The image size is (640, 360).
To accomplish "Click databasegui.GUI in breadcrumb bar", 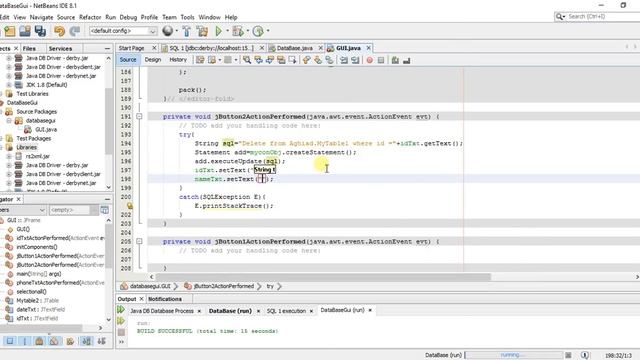I will point(150,286).
